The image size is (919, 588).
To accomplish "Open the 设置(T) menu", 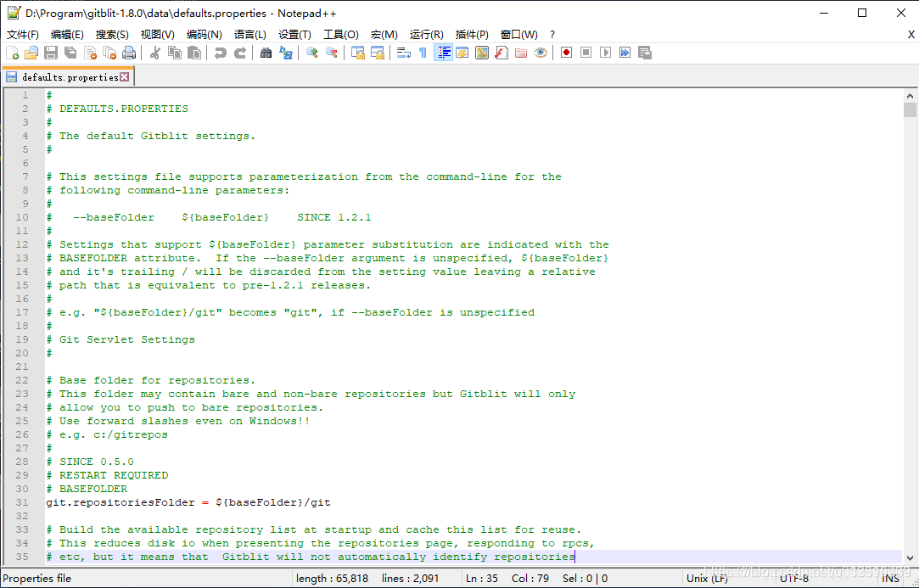I will [x=294, y=35].
